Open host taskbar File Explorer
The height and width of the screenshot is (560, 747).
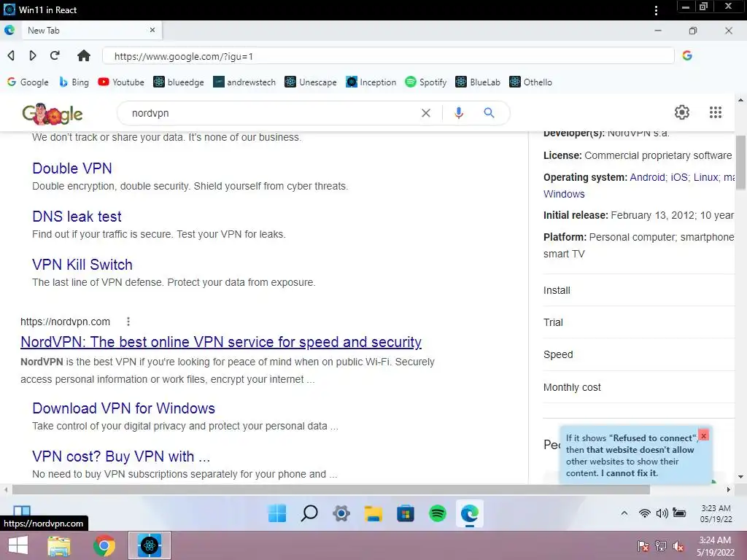[59, 545]
